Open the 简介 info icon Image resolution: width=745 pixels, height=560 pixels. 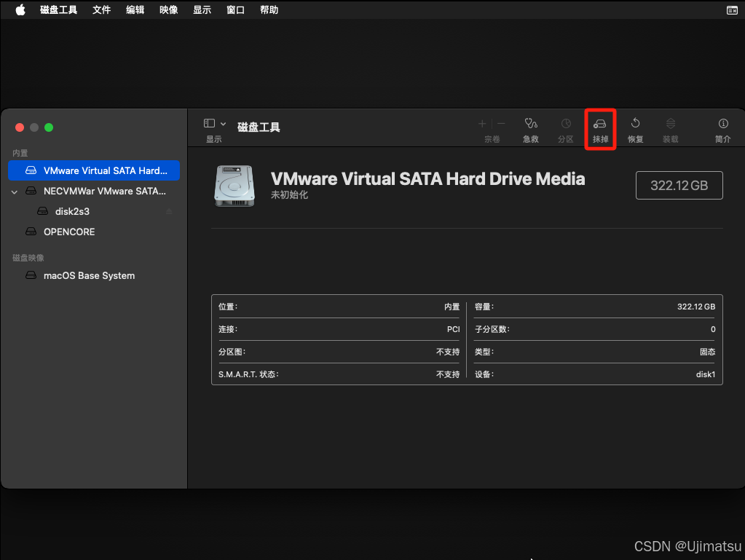click(x=723, y=124)
